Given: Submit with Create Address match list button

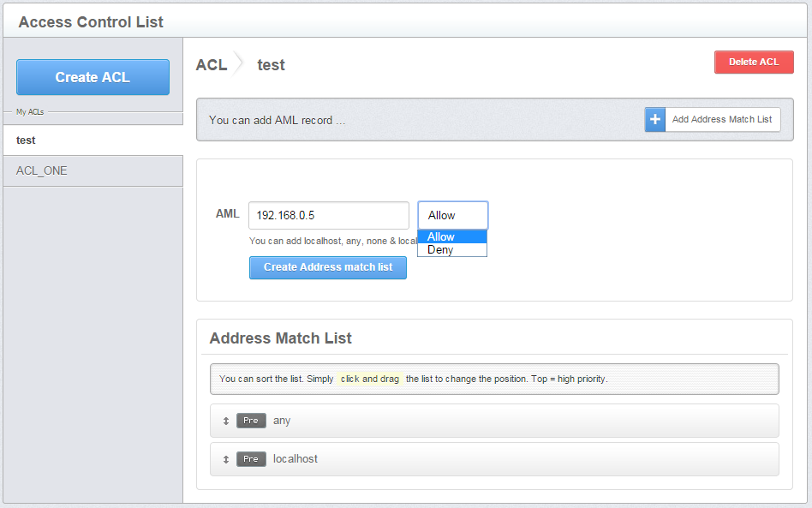Looking at the screenshot, I should (328, 267).
